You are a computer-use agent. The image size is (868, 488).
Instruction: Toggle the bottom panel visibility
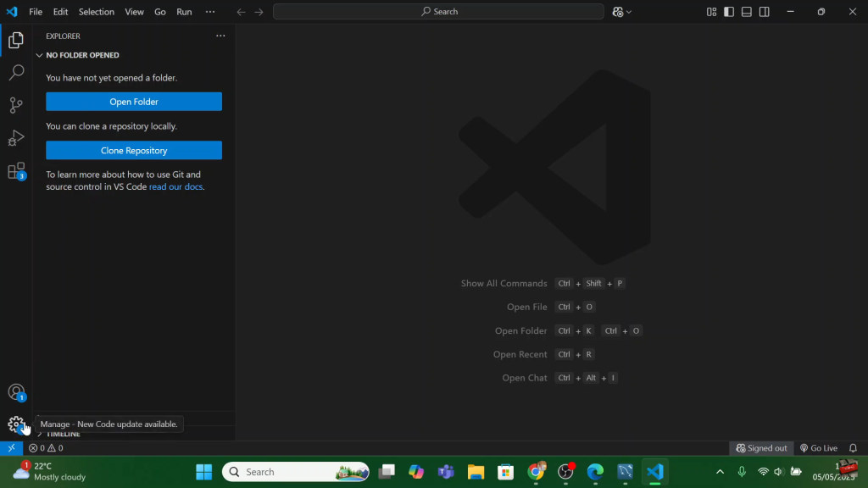pos(747,12)
